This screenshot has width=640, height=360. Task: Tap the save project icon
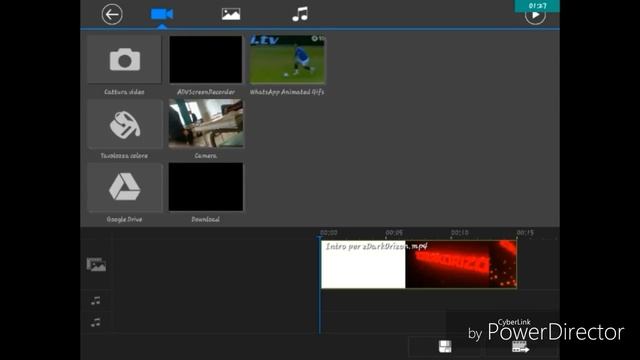[445, 347]
